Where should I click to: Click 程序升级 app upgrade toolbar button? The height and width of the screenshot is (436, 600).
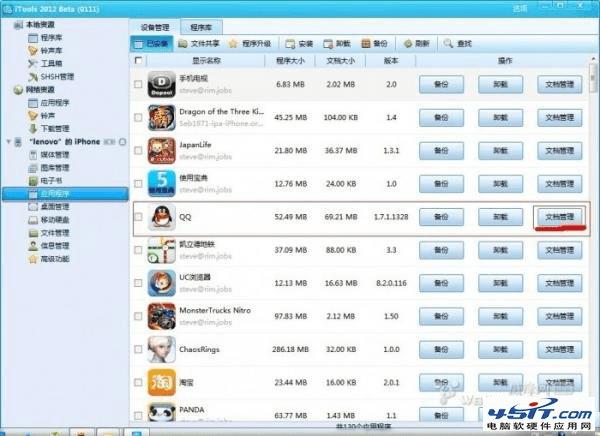tap(249, 44)
